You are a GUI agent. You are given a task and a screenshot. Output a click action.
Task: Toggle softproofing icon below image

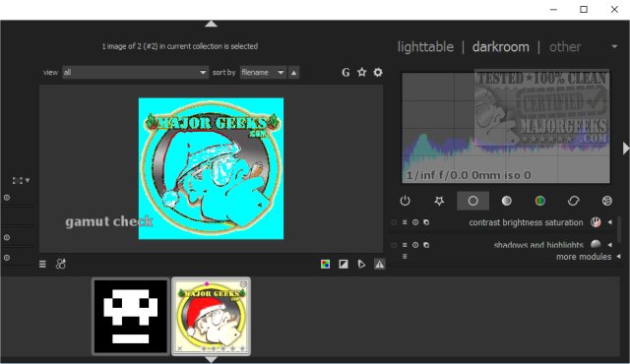point(361,264)
